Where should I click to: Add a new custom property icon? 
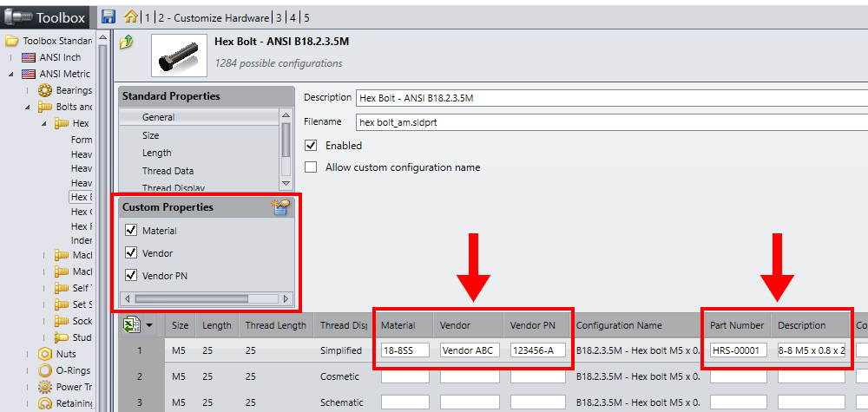tap(280, 207)
